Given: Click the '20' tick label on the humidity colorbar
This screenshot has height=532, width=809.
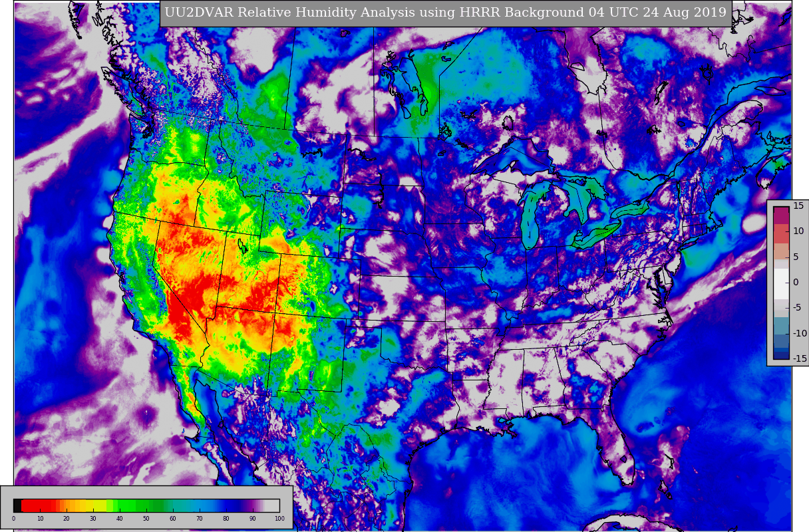Looking at the screenshot, I should 66,519.
